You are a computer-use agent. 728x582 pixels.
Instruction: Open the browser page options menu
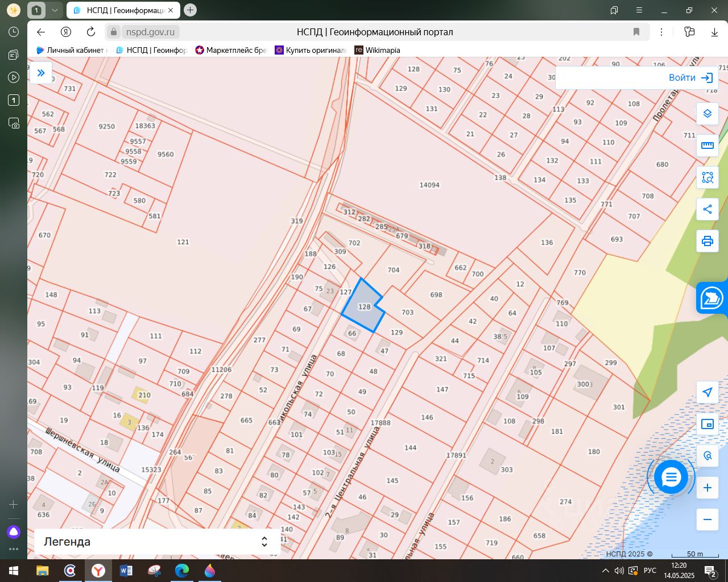point(661,32)
